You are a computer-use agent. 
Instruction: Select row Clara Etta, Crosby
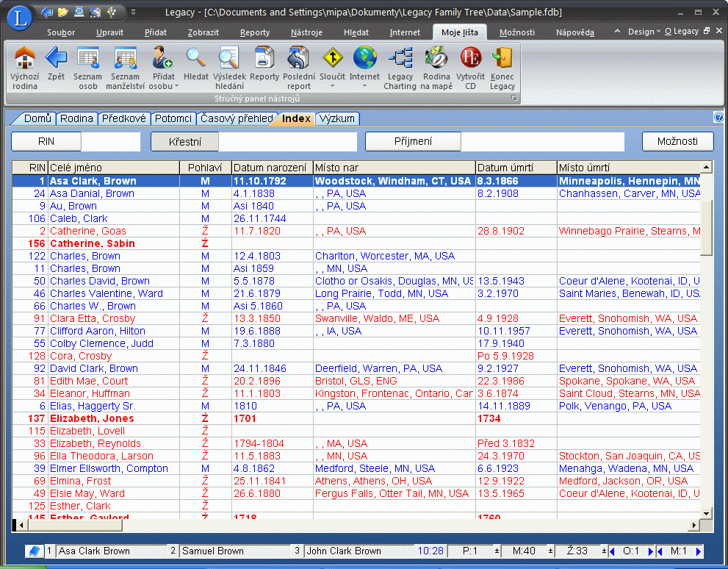(356, 318)
